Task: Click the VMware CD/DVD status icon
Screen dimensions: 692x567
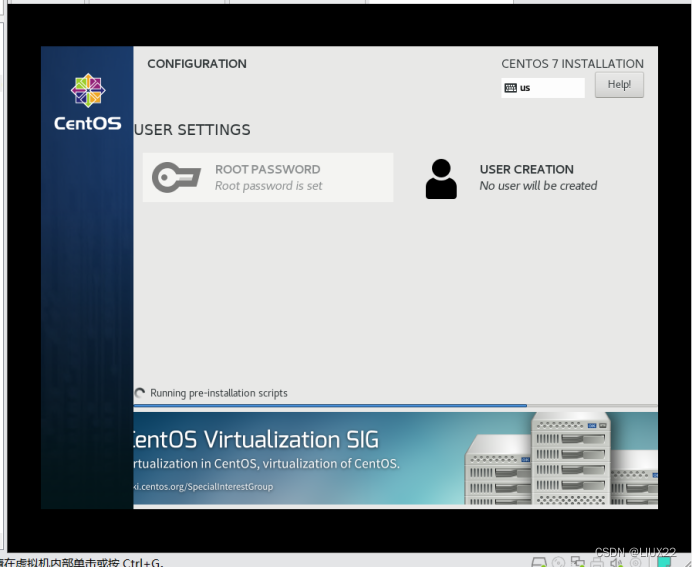Action: tap(558, 562)
